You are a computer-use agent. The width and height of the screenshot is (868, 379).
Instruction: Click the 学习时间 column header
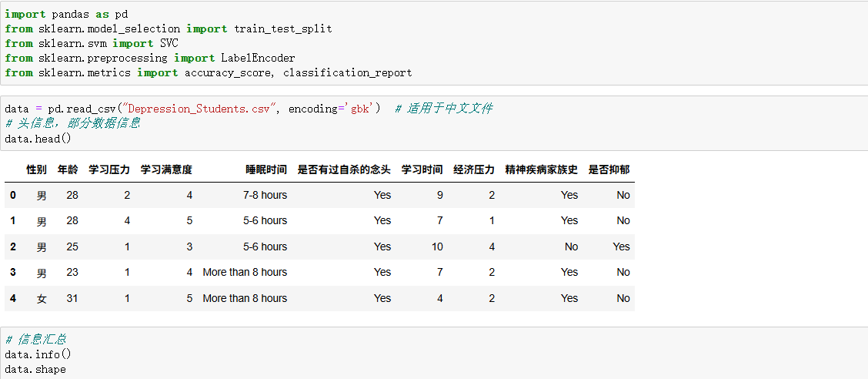pos(422,169)
